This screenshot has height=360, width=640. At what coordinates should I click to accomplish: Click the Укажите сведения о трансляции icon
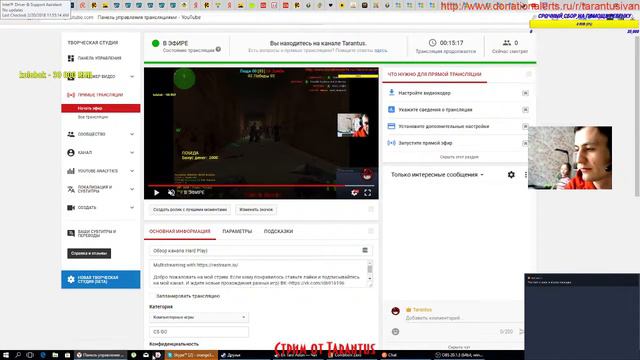click(391, 109)
